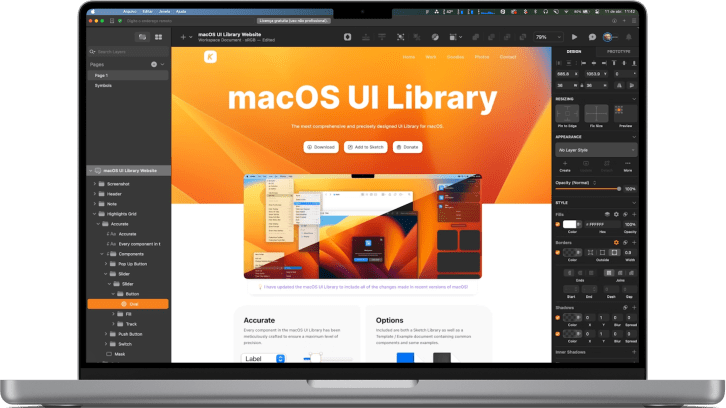
Task: Open the No Layer Style dropdown
Action: (596, 149)
